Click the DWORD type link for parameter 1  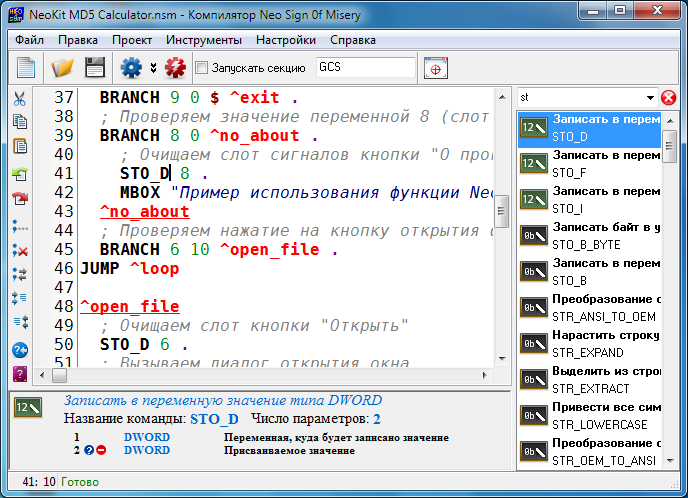(147, 437)
